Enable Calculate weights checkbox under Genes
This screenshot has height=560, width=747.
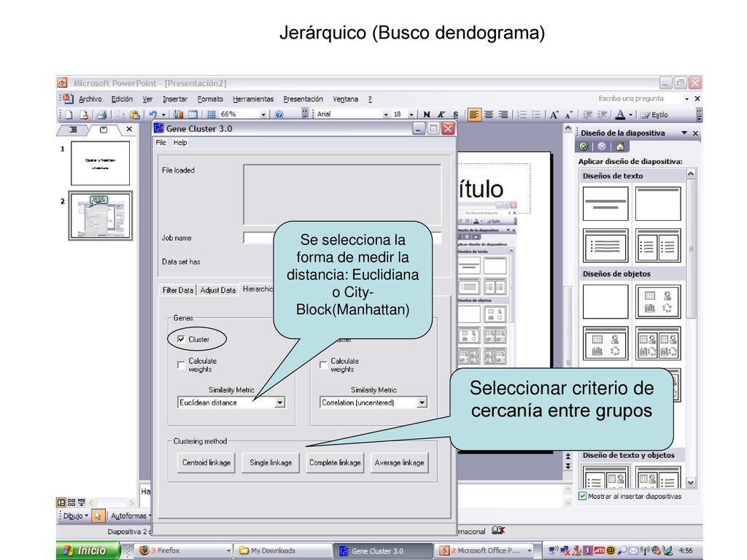(x=181, y=365)
